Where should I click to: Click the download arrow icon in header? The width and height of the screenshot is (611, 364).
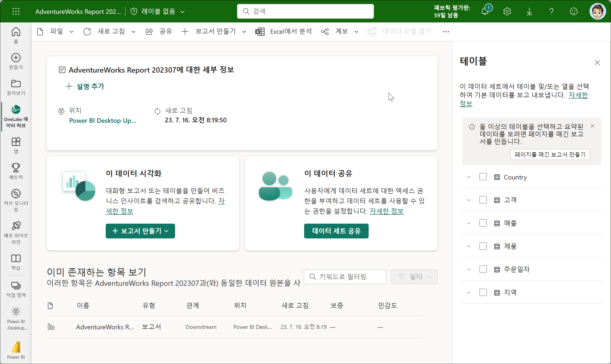click(529, 12)
